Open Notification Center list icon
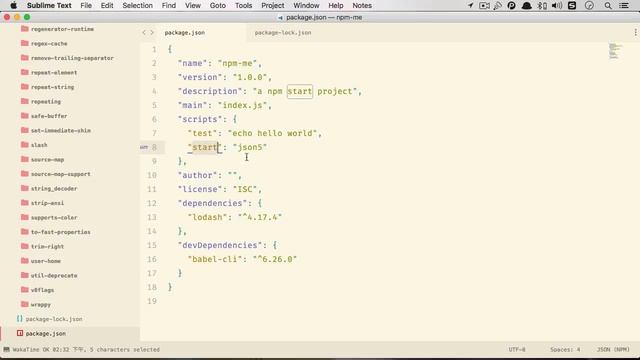 [624, 5]
